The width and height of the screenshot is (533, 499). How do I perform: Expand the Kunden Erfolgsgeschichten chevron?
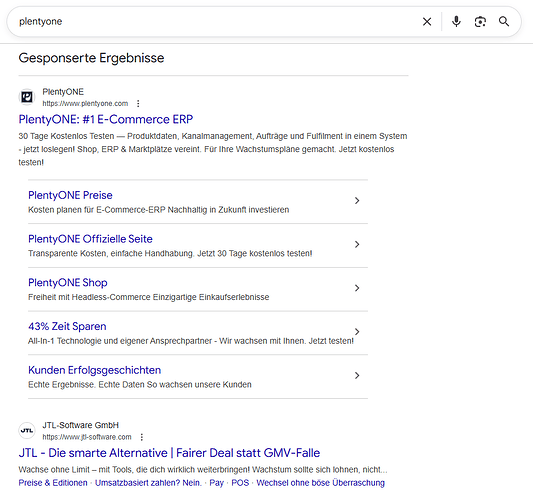[357, 375]
